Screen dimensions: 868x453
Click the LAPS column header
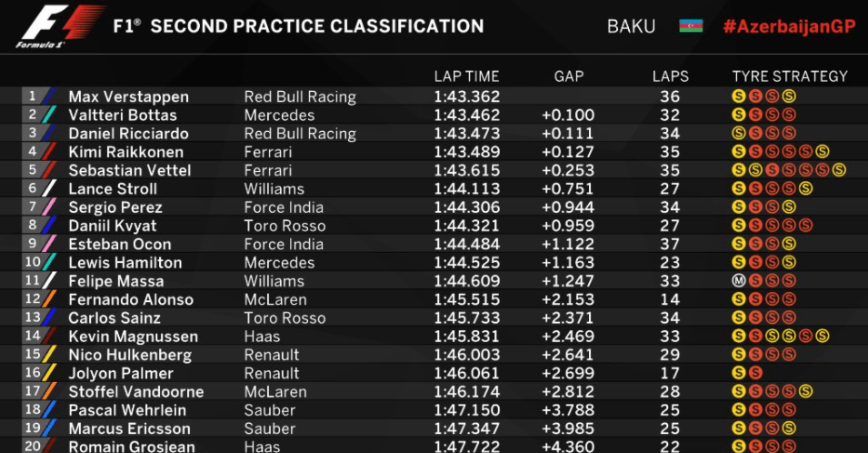671,76
